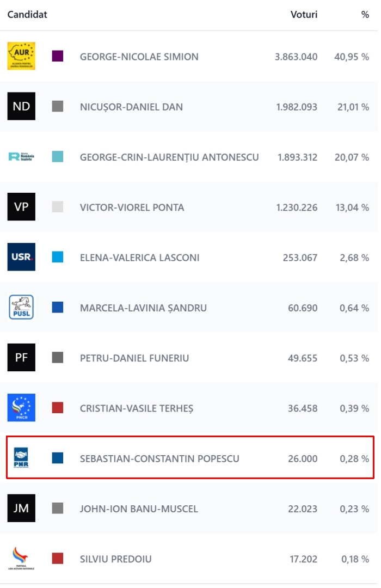Viewport: 381px width, 588px height.
Task: Click the România Înainte alliance logo
Action: tap(21, 156)
